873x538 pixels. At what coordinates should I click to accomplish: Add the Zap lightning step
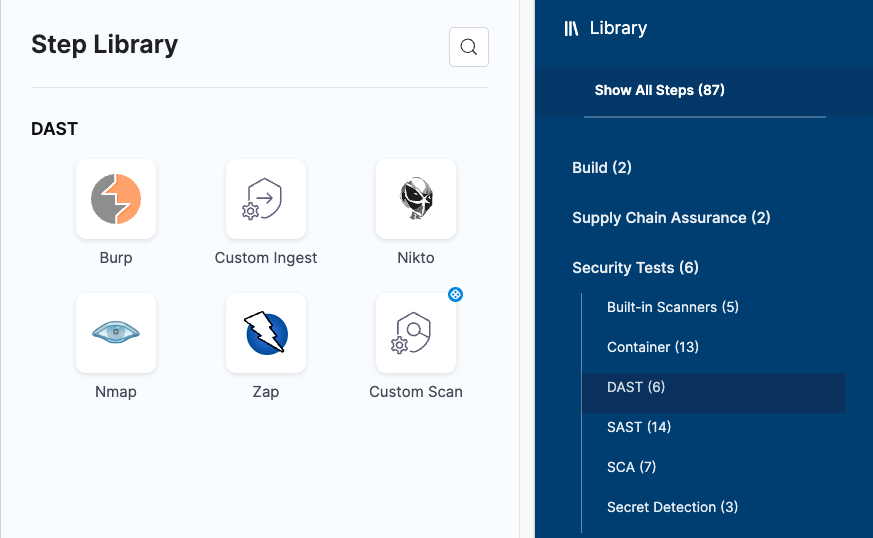coord(266,333)
